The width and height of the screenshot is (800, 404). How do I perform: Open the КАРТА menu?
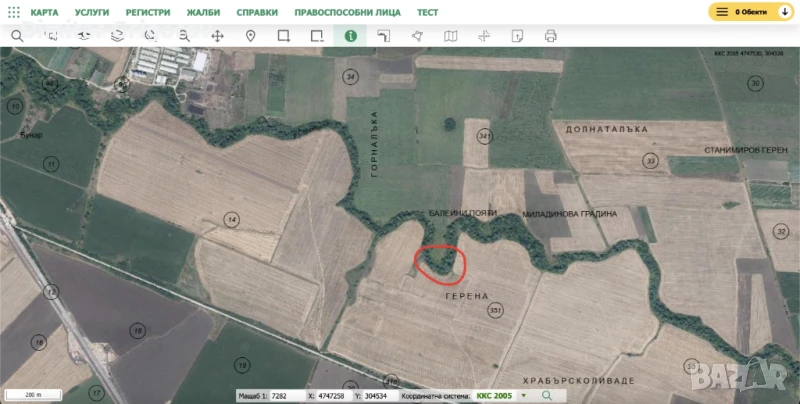tap(44, 12)
